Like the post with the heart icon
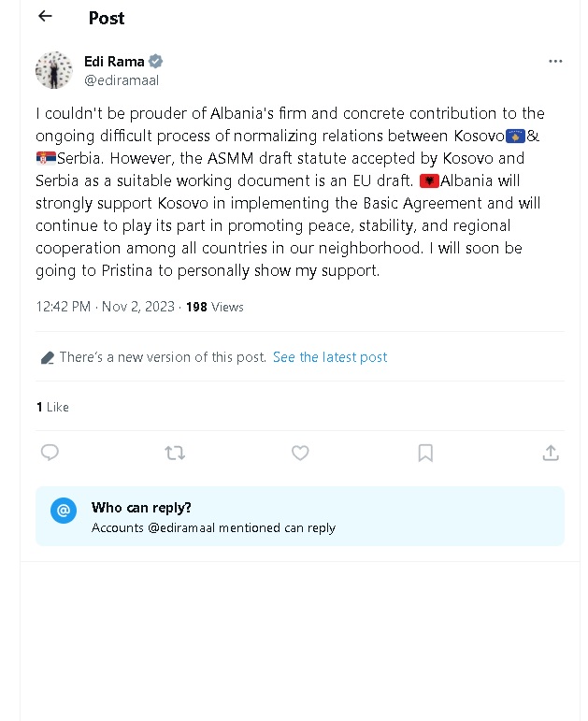This screenshot has width=588, height=721. click(x=300, y=453)
